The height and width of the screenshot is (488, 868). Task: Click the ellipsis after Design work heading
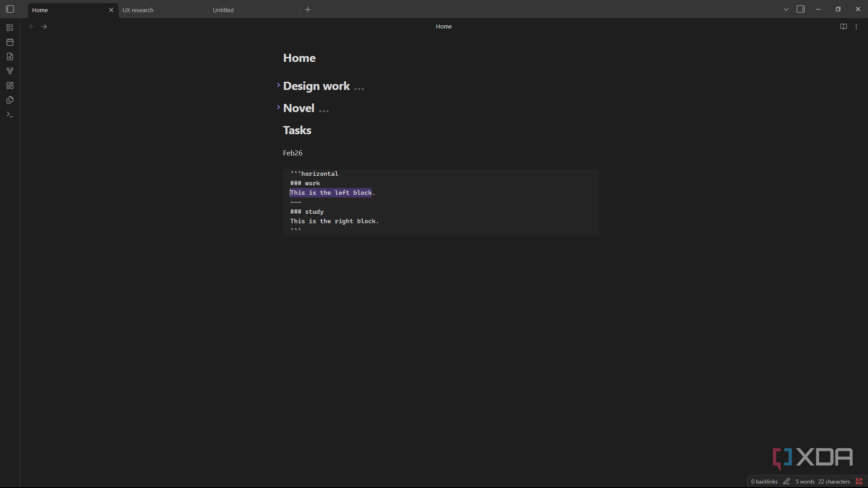pos(359,89)
